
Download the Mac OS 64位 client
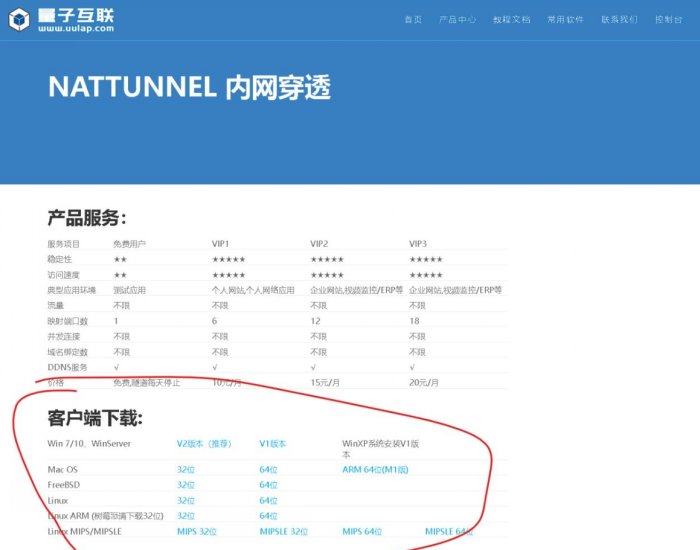[x=268, y=470]
